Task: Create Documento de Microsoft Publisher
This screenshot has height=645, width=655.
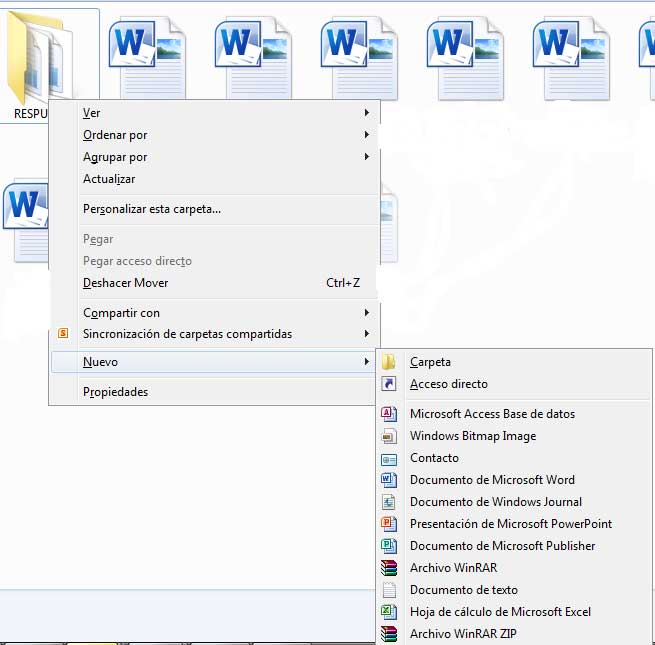Action: point(514,546)
